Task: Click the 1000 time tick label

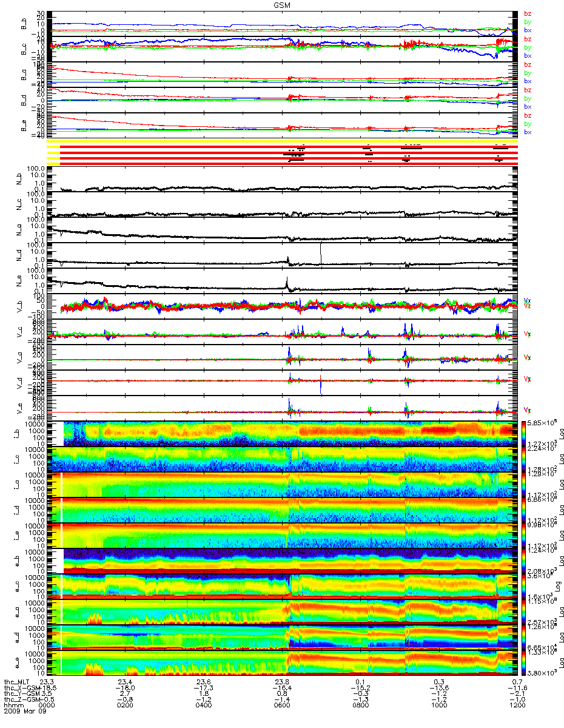Action: (438, 705)
